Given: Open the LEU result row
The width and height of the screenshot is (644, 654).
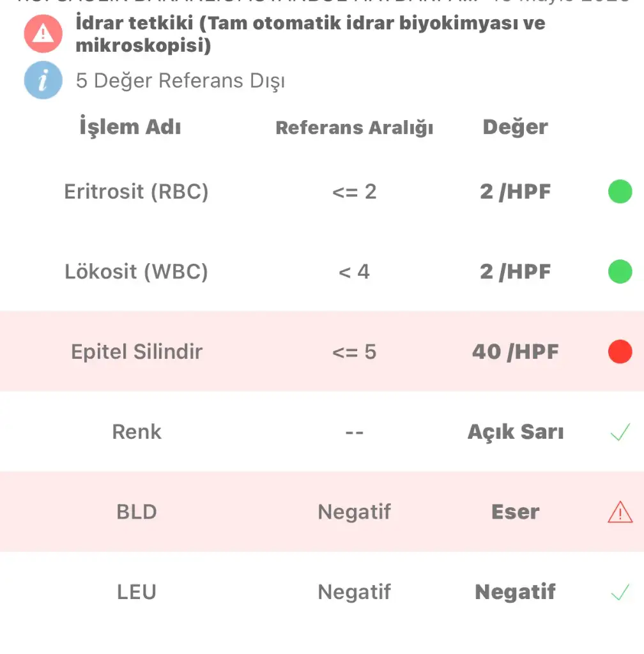Looking at the screenshot, I should pos(322,592).
